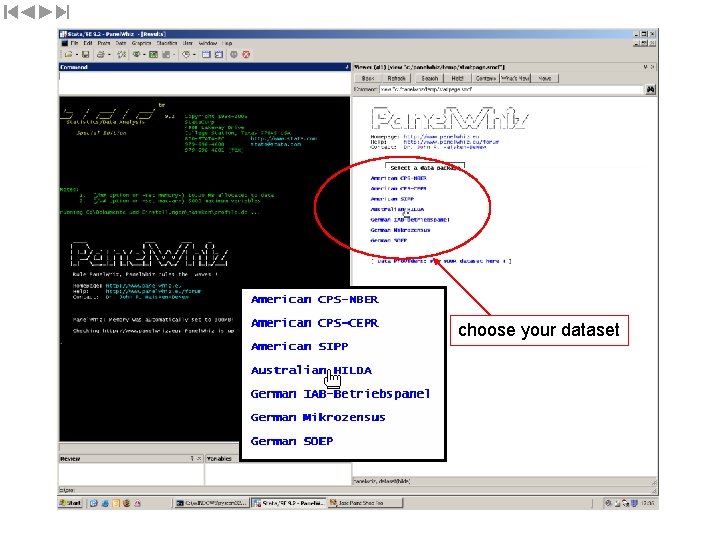The height and width of the screenshot is (540, 720).
Task: Open the File menu
Action: point(74,43)
